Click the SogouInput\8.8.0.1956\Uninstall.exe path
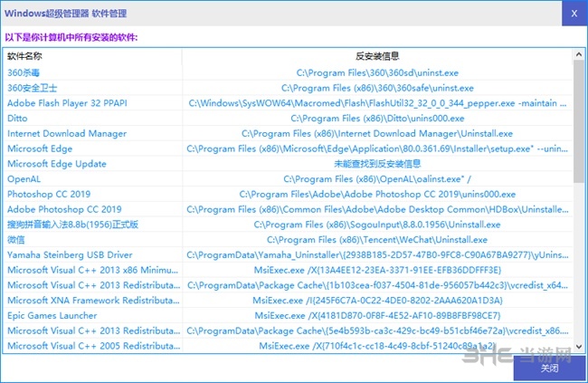 (x=377, y=225)
